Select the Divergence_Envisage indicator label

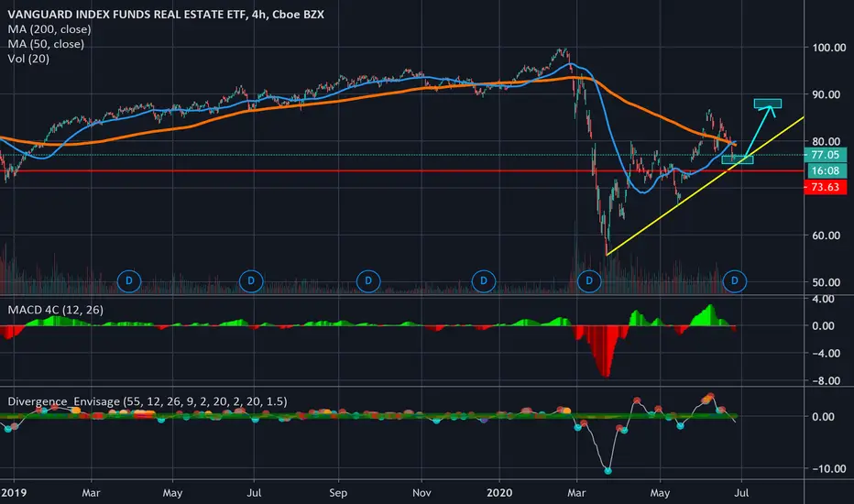147,401
